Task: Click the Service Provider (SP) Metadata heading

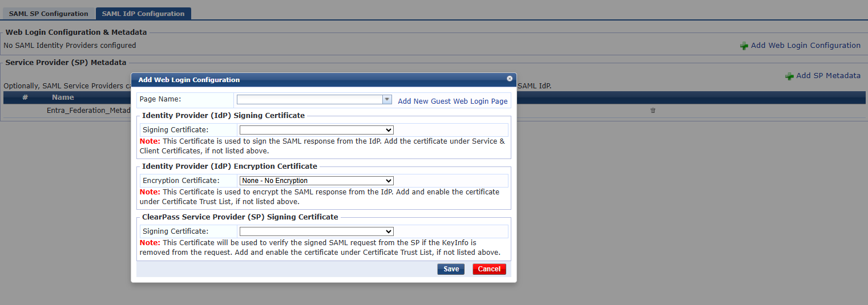Action: (66, 63)
